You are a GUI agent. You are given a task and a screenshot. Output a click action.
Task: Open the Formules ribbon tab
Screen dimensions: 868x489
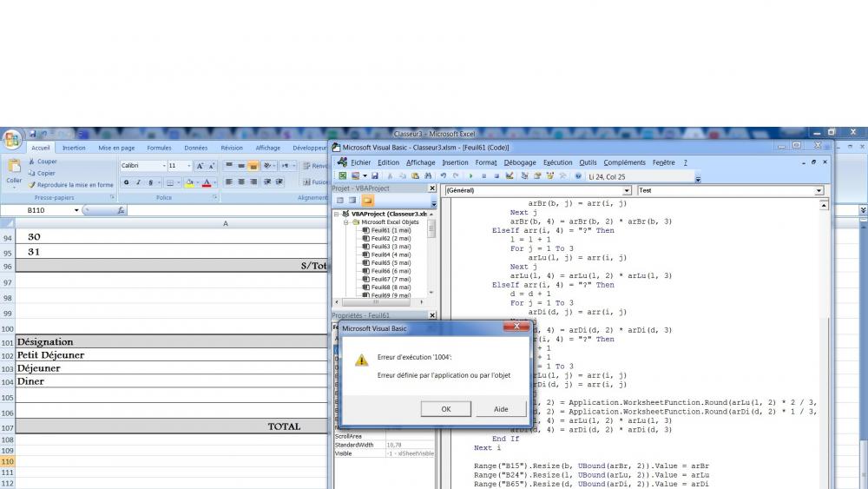click(x=159, y=148)
